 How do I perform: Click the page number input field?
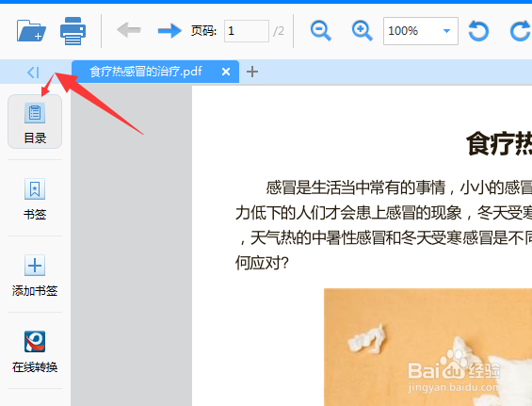pos(247,31)
